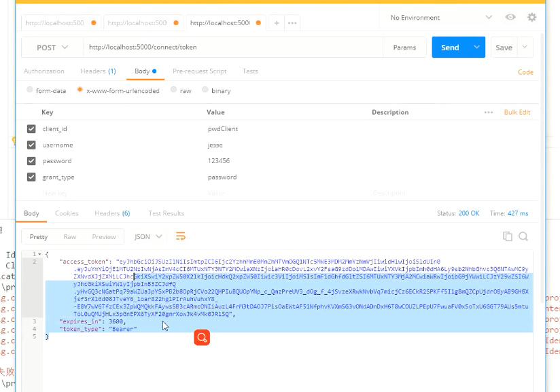
Task: Click the client_id key cell
Action: [x=54, y=129]
